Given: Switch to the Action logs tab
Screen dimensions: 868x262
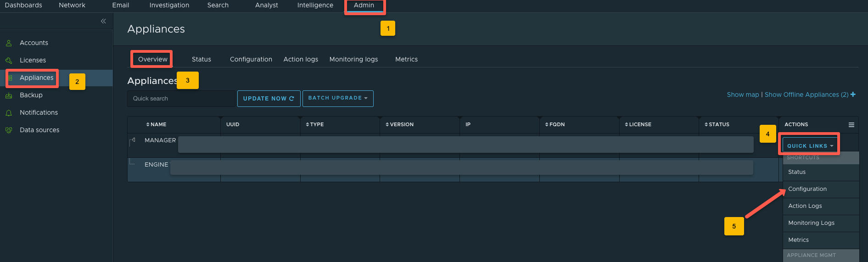Looking at the screenshot, I should [301, 59].
